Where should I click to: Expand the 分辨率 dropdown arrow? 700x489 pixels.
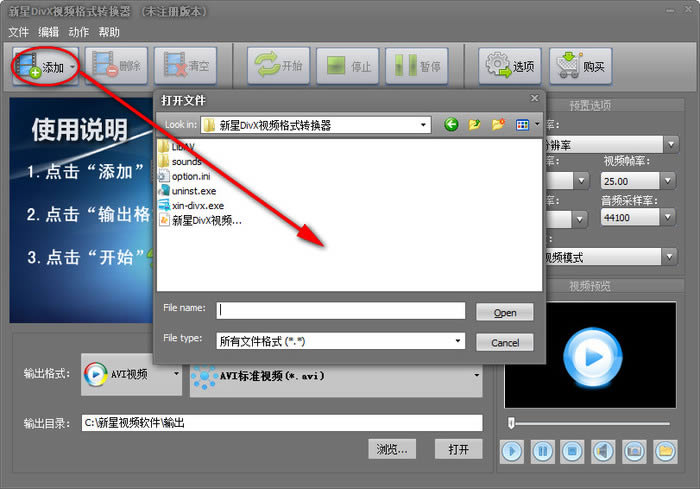pyautogui.click(x=671, y=144)
